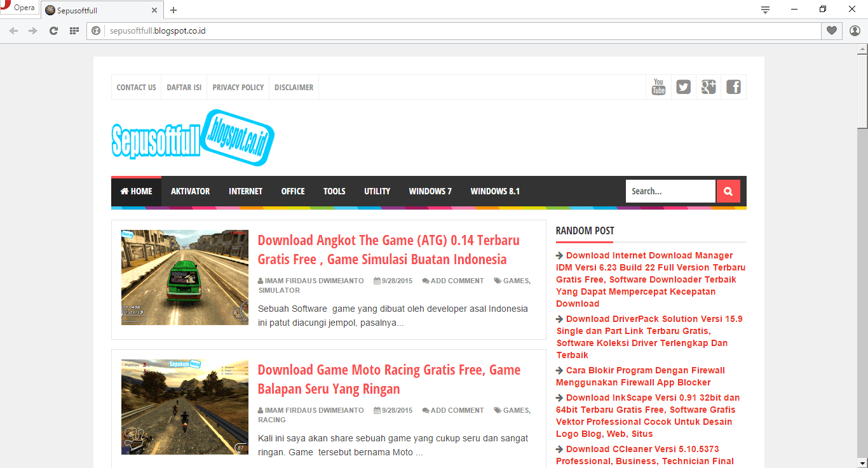Open DriverPack Solution 15.9 random post

pos(649,337)
